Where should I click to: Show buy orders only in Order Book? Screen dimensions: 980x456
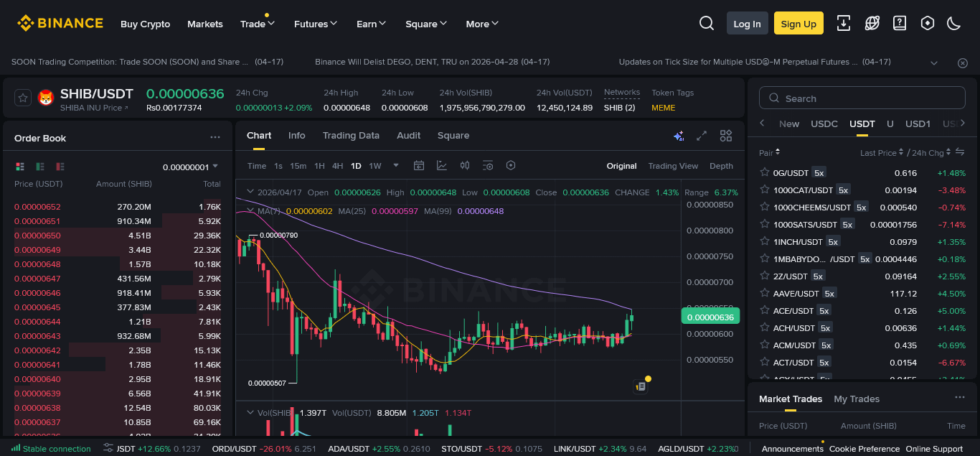point(40,167)
